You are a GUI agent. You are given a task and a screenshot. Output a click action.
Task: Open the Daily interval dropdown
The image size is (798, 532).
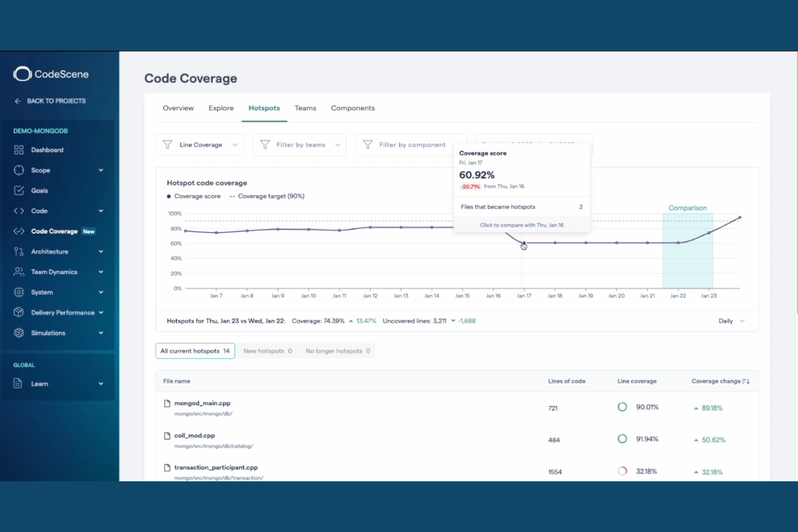click(x=732, y=321)
